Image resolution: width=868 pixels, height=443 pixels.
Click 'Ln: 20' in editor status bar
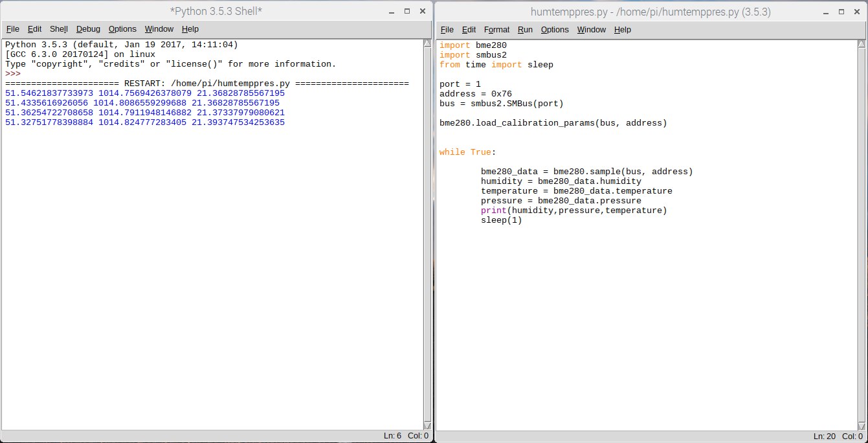825,437
